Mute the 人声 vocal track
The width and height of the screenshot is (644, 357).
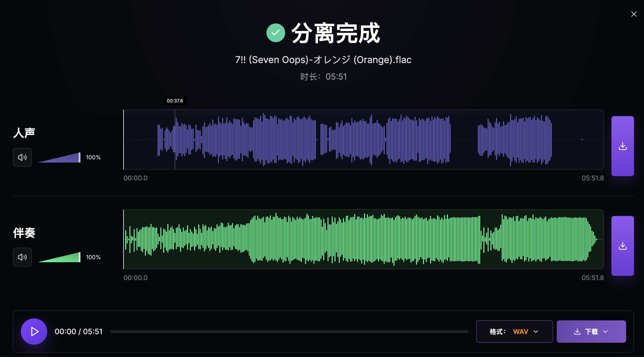(x=22, y=157)
